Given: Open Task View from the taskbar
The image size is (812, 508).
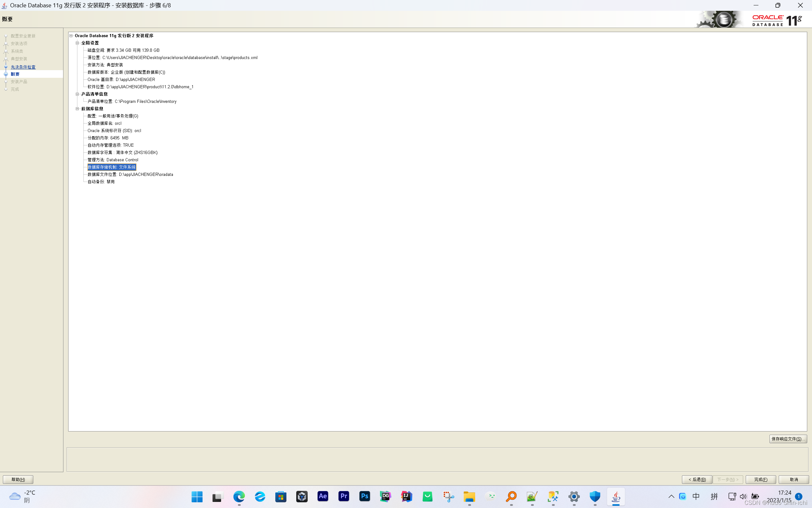Looking at the screenshot, I should 218,497.
